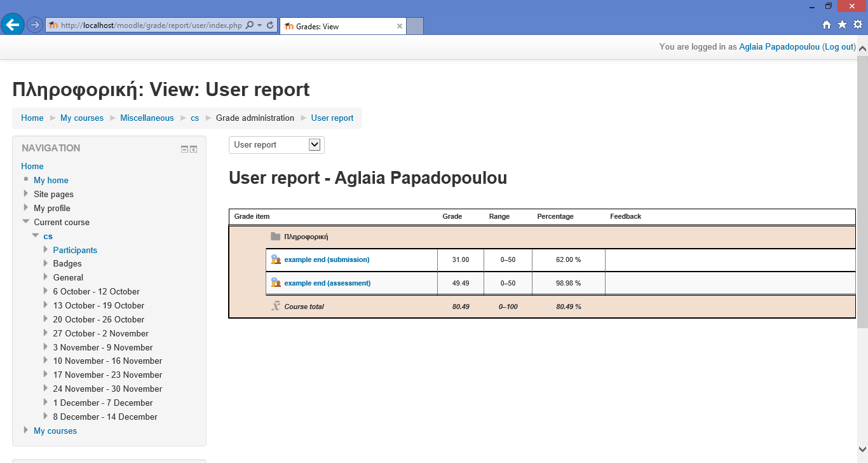The width and height of the screenshot is (868, 463).
Task: Open the Miscellaneous breadcrumb link
Action: pos(147,118)
